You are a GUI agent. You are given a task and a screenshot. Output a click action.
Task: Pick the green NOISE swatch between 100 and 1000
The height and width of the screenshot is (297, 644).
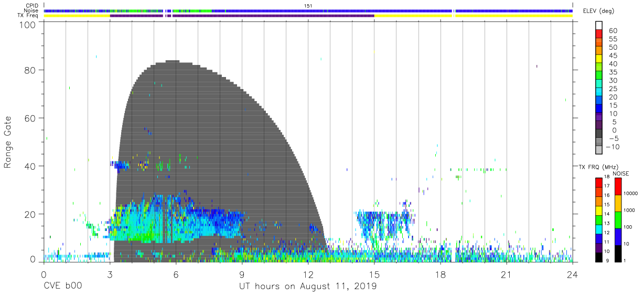(617, 219)
